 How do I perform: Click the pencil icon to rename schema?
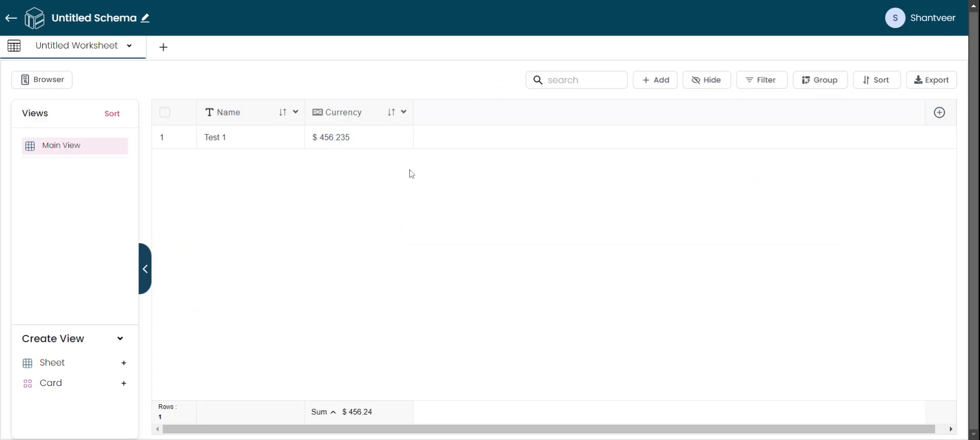145,18
